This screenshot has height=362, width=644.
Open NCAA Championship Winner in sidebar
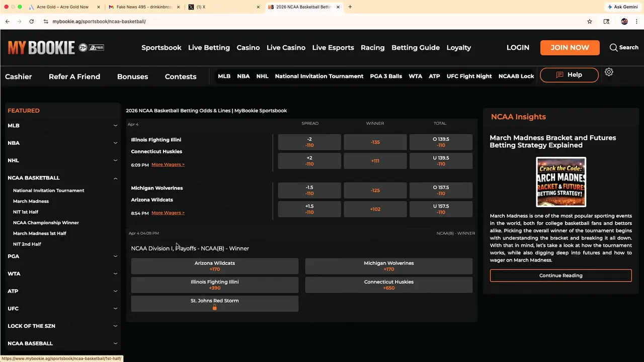point(46,223)
